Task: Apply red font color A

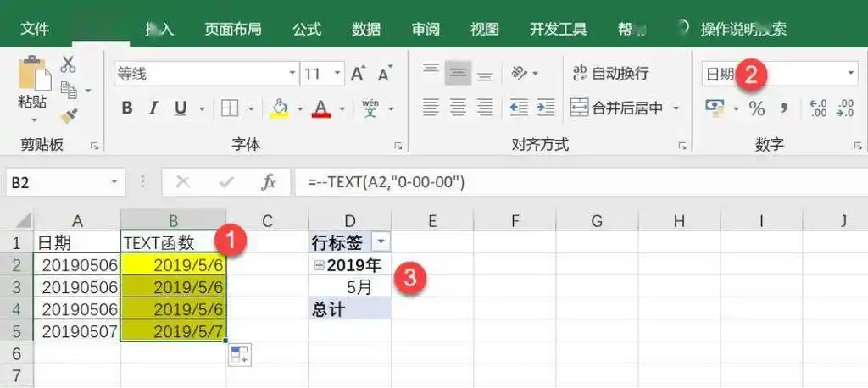Action: 321,108
